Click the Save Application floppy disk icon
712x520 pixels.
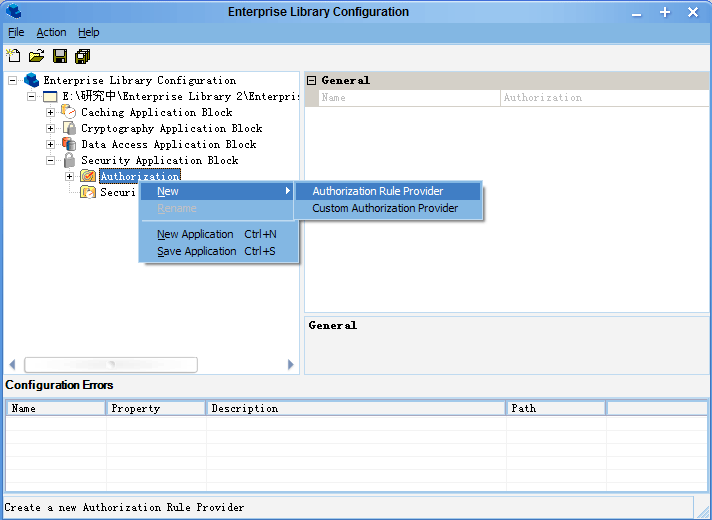click(60, 56)
